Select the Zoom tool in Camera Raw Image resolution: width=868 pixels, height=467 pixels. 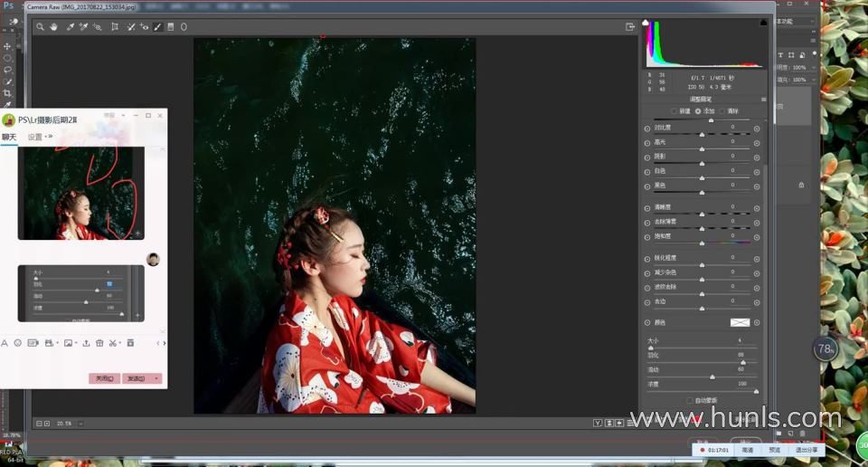pos(40,26)
